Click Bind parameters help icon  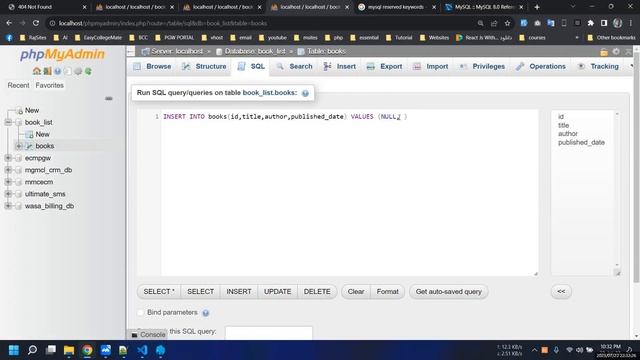point(206,313)
